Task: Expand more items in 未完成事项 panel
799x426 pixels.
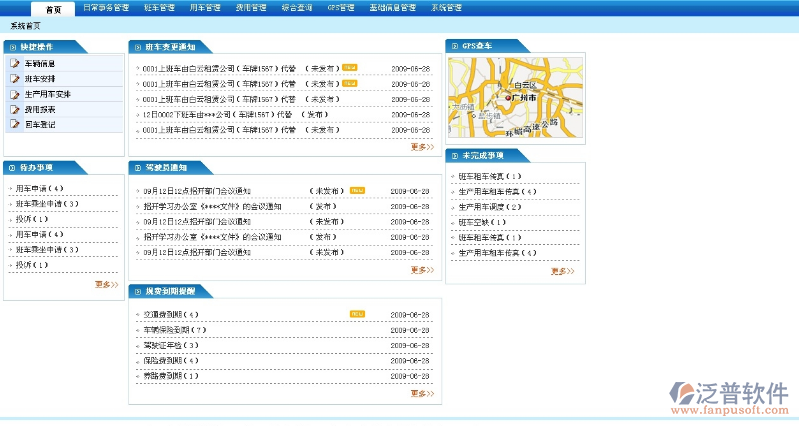Action: (x=562, y=271)
